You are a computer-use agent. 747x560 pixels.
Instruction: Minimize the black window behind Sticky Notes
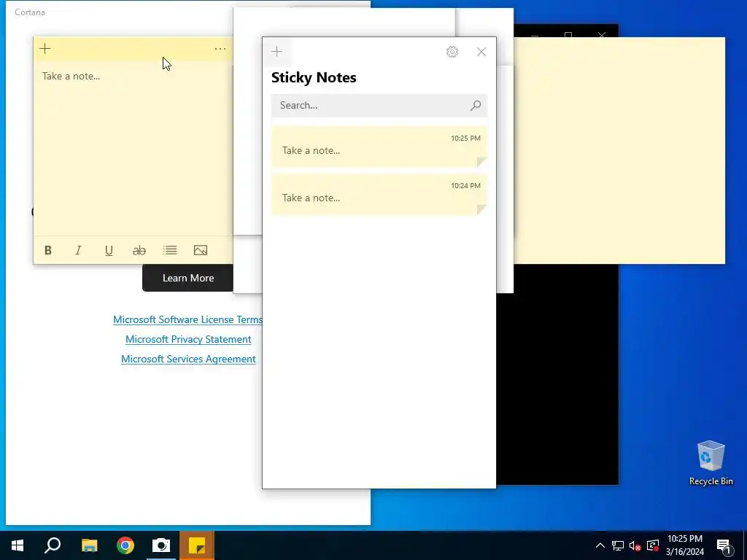[x=535, y=35]
